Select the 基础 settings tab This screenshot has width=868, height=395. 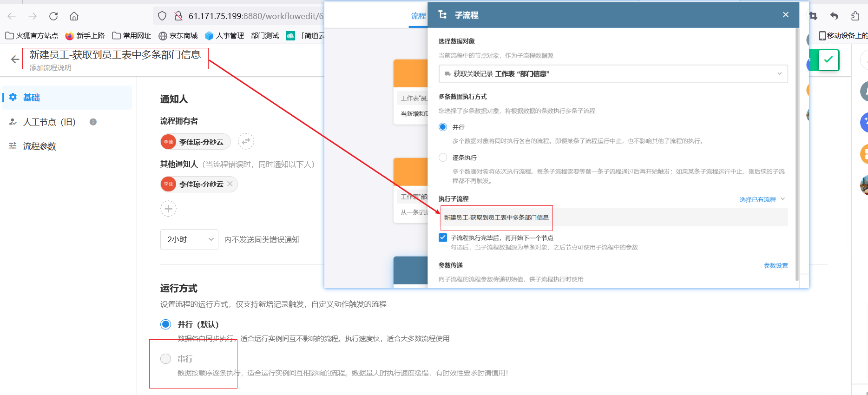click(x=67, y=98)
